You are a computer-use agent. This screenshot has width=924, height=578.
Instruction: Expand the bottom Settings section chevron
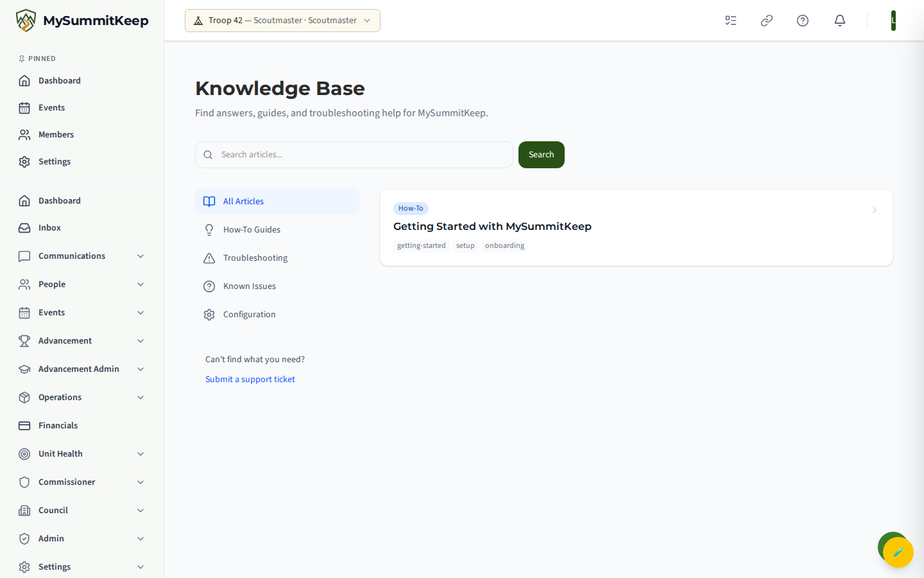141,567
